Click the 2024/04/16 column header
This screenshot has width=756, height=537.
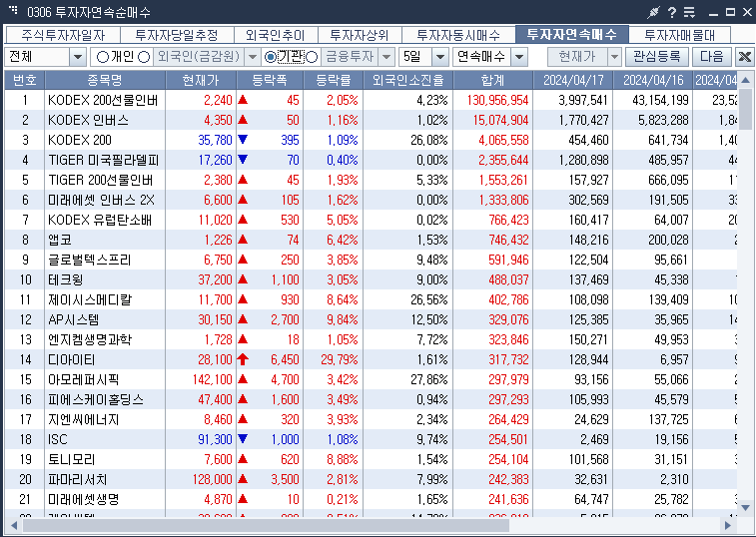point(653,80)
